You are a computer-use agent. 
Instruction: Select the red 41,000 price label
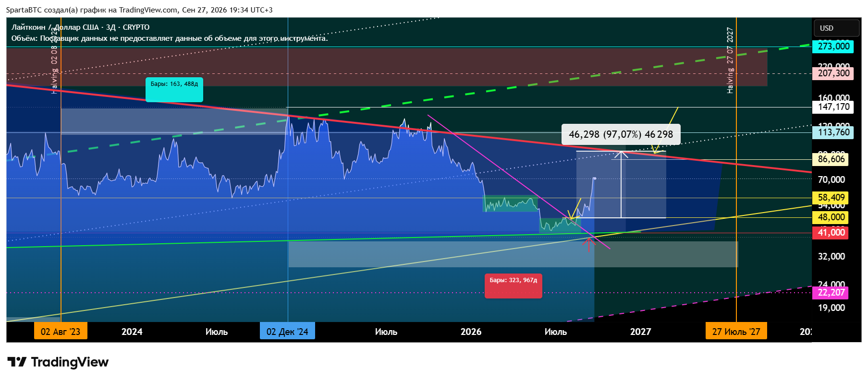830,233
